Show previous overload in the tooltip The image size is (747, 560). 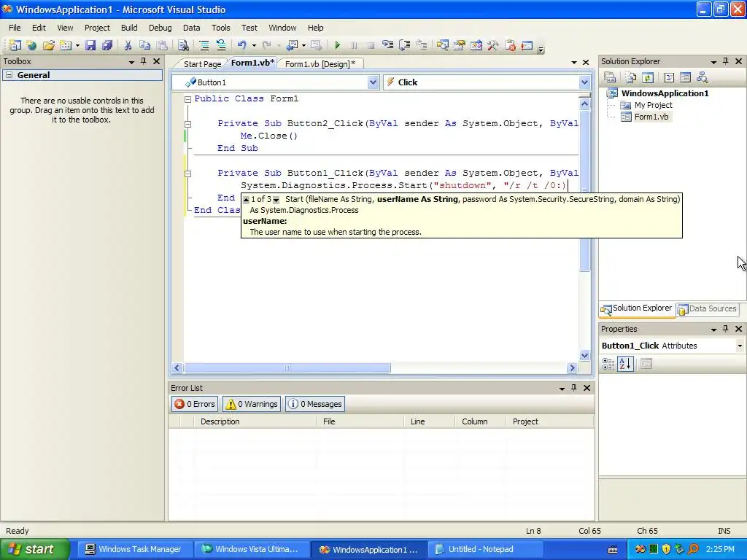coord(247,200)
